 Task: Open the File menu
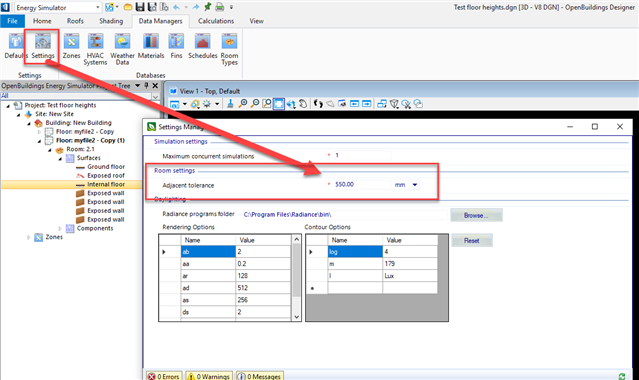coord(13,21)
